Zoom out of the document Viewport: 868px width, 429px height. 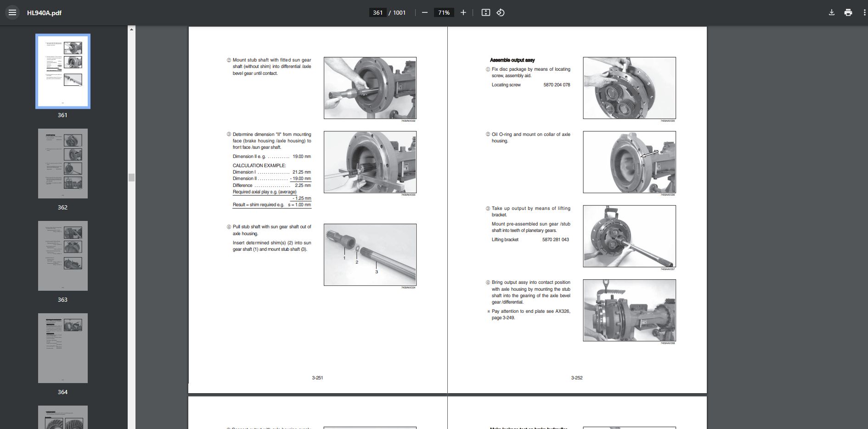425,12
